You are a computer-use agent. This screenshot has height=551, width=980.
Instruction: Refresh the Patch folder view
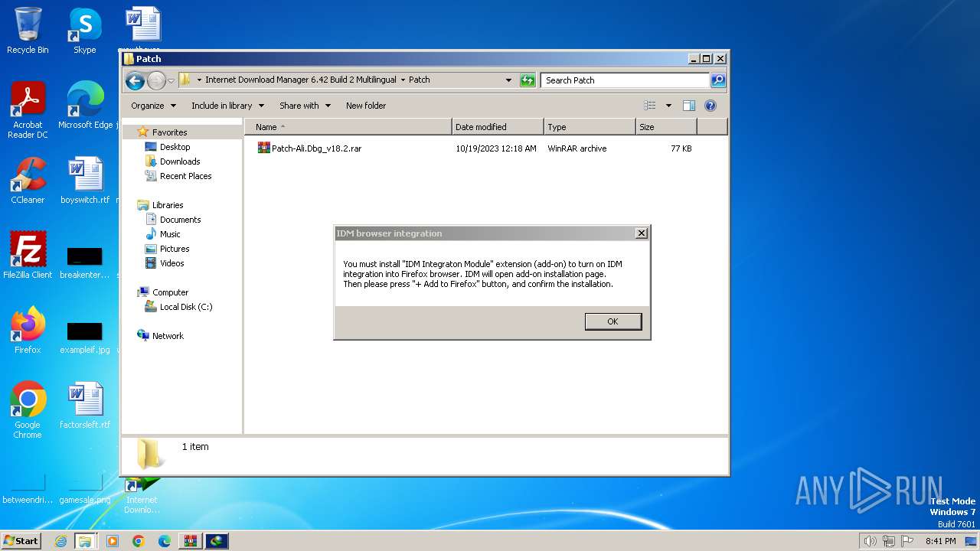tap(528, 80)
